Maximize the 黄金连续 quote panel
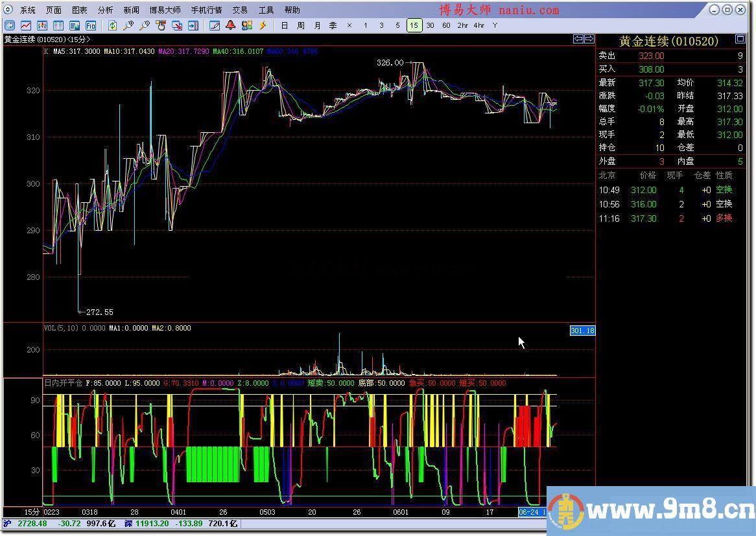The image size is (756, 536). pos(740,40)
